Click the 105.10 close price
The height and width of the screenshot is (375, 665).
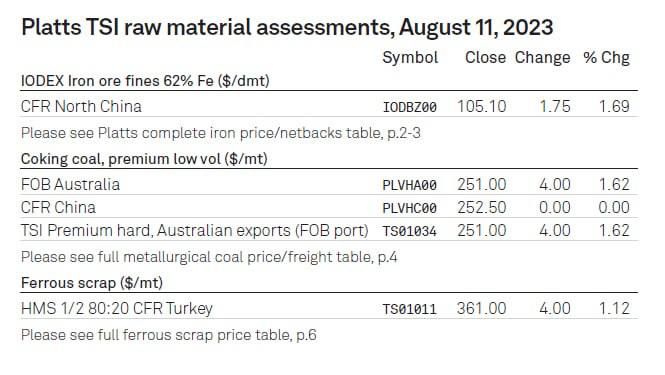click(481, 106)
